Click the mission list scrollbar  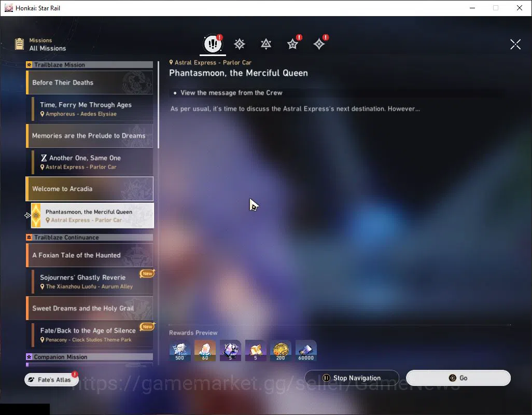tap(159, 104)
